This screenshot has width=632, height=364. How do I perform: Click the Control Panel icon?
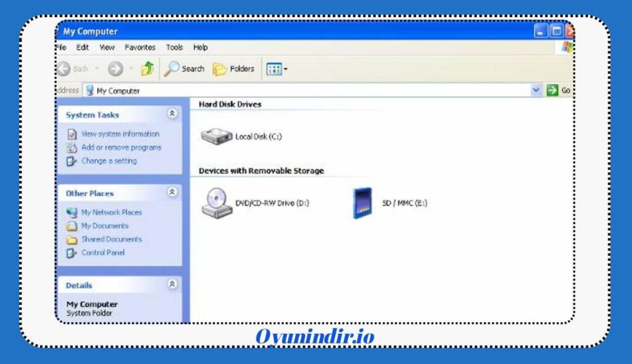(x=72, y=253)
